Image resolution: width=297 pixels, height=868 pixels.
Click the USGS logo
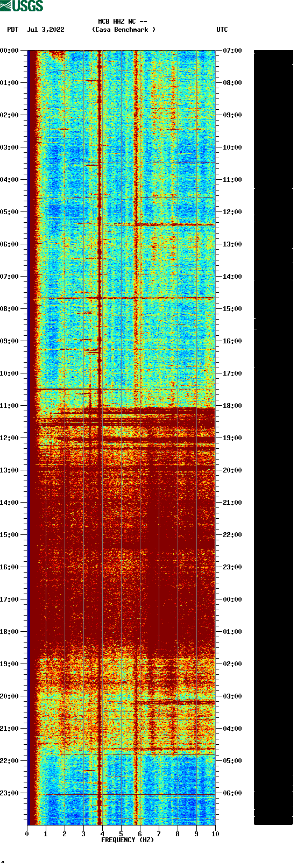[x=22, y=6]
